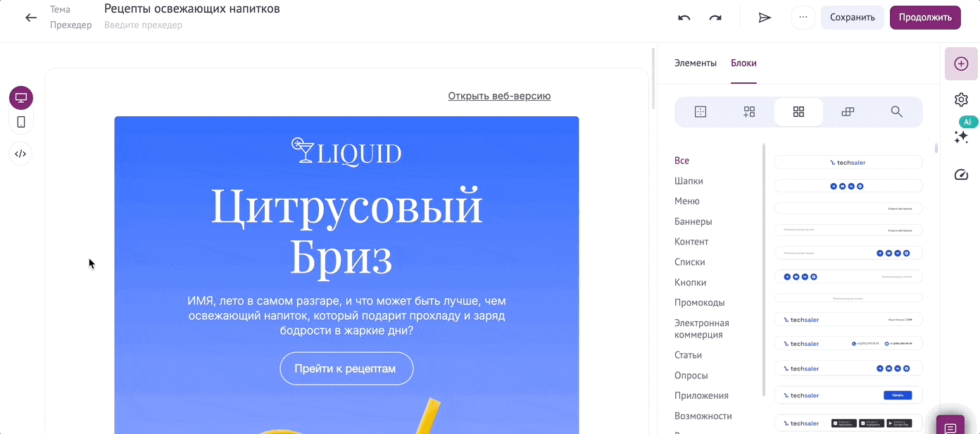Image resolution: width=980 pixels, height=434 pixels.
Task: Pick the techsaler with Начать button thumbnail
Action: pos(848,395)
